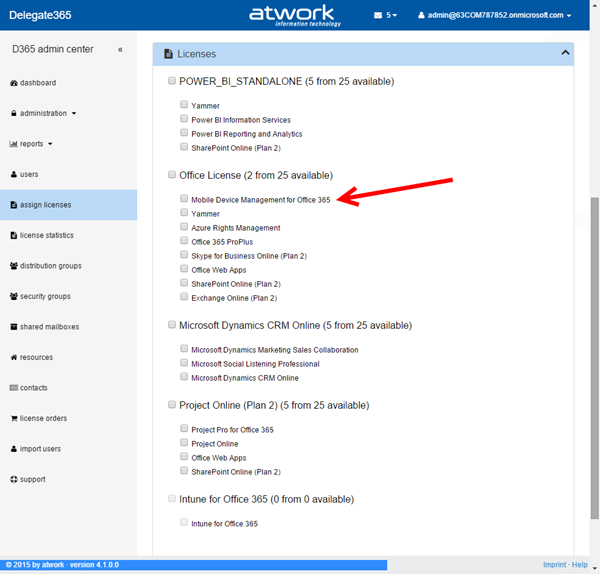This screenshot has width=600, height=574.
Task: Click the Licenses panel header bar
Action: 363,54
